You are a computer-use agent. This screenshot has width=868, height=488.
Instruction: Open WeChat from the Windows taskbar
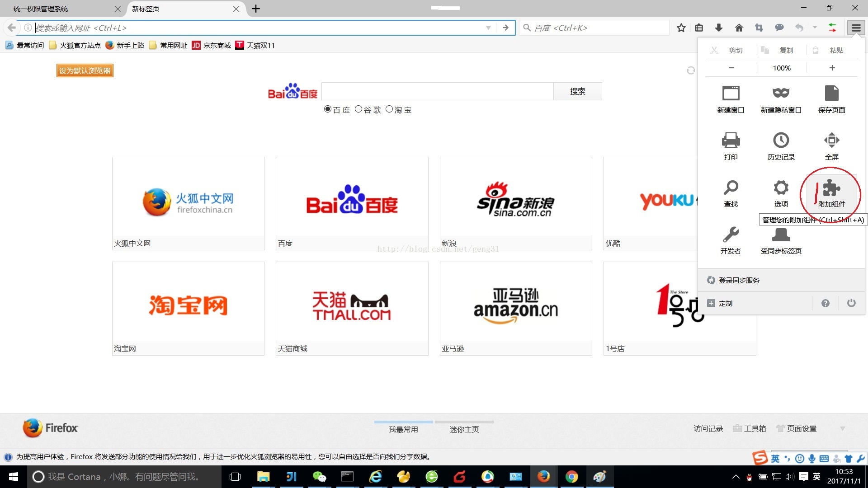click(319, 477)
